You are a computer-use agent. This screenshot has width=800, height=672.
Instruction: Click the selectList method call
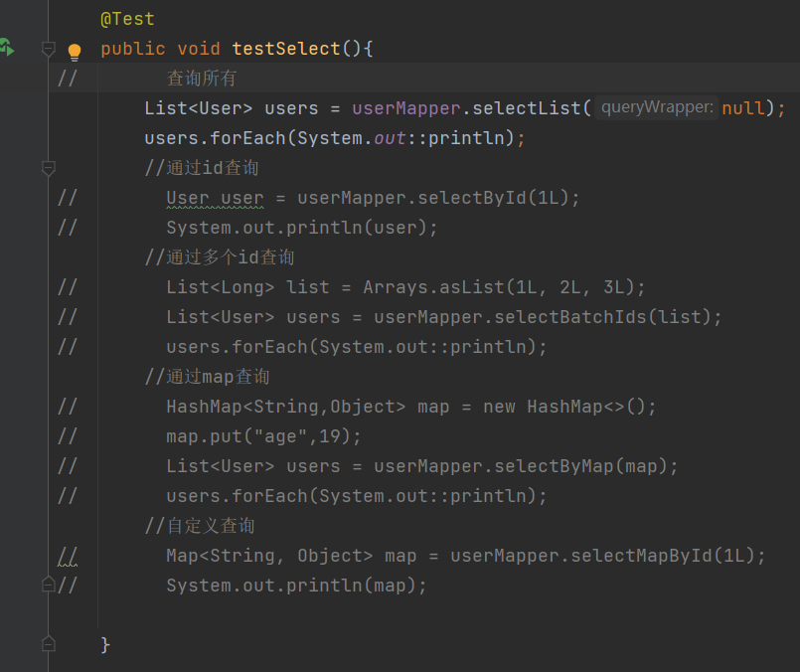click(532, 108)
